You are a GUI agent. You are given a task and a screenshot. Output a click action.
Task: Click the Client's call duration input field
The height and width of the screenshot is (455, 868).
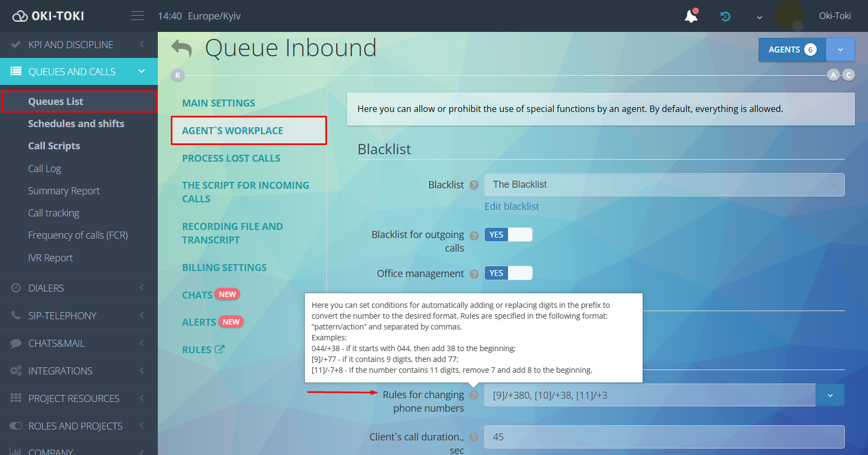[x=664, y=437]
